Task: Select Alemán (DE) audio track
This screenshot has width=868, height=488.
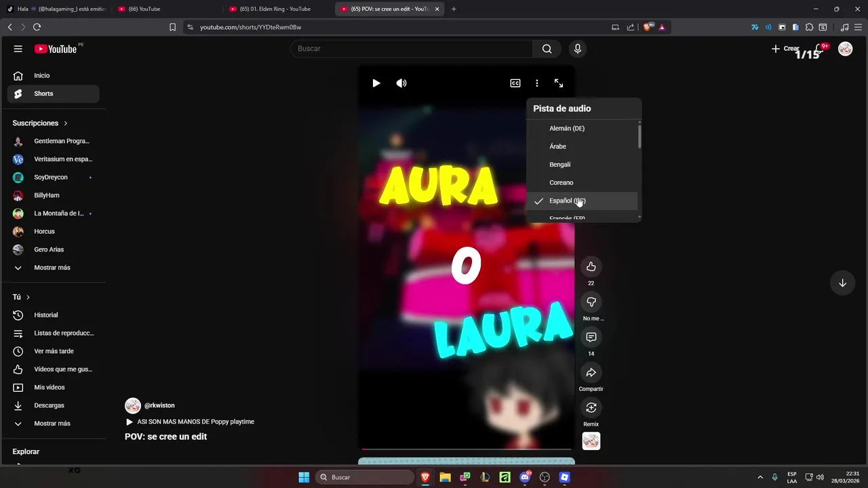Action: [x=583, y=128]
